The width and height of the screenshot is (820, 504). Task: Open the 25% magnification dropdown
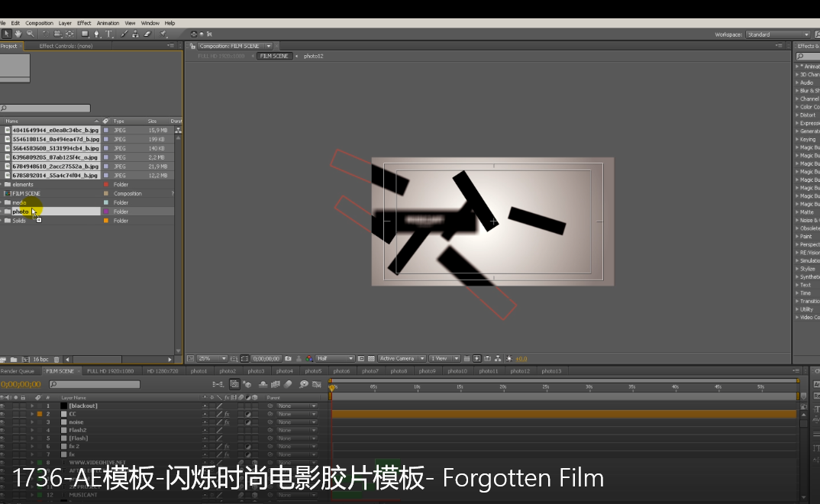211,359
